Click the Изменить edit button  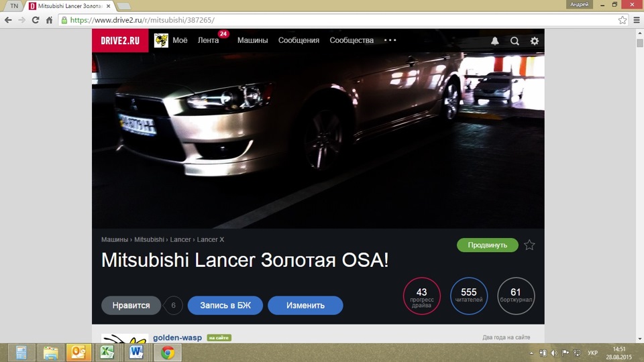click(305, 306)
